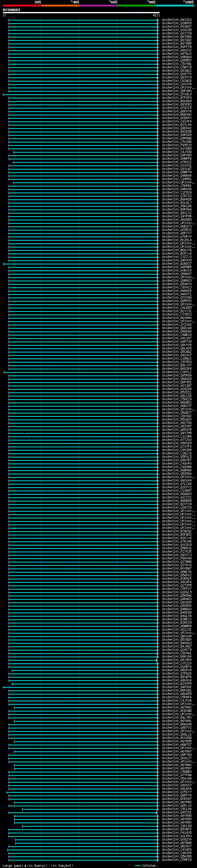This screenshot has height=868, width=197.
Task: Click hit label UniRef100_Q9M5M7
Action: (176, 61)
